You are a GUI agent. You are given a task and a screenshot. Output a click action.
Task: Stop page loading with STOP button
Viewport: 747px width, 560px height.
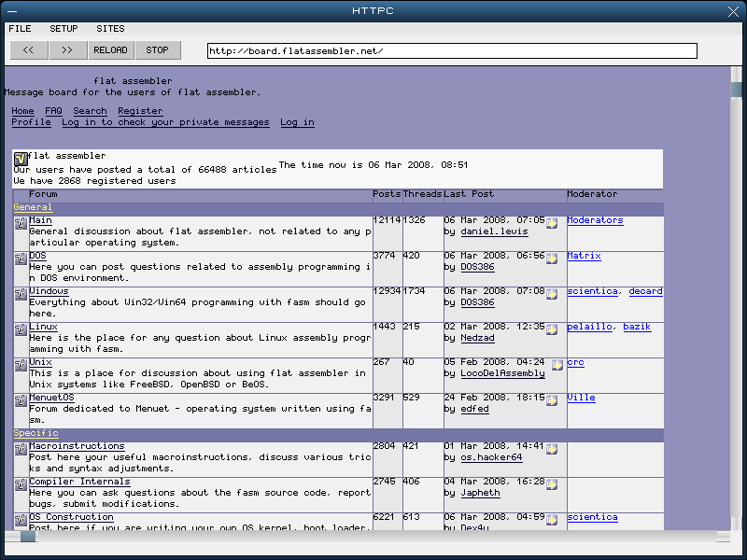[157, 50]
